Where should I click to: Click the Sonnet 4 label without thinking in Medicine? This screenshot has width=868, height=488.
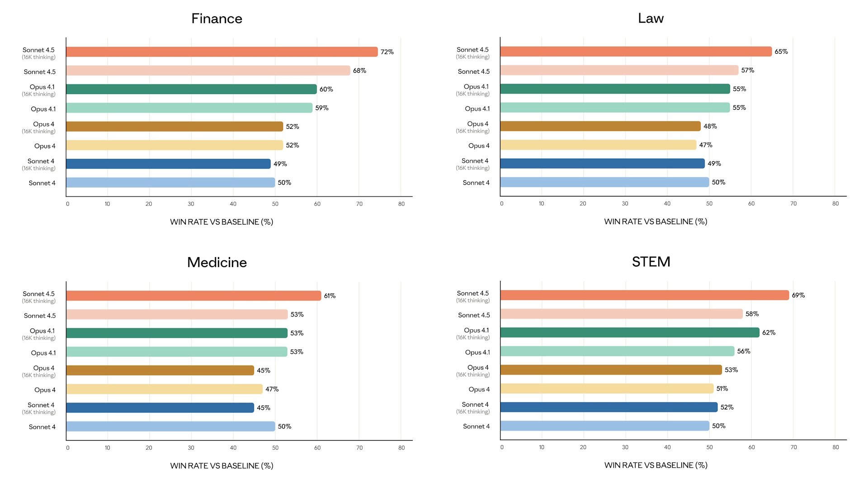[42, 427]
